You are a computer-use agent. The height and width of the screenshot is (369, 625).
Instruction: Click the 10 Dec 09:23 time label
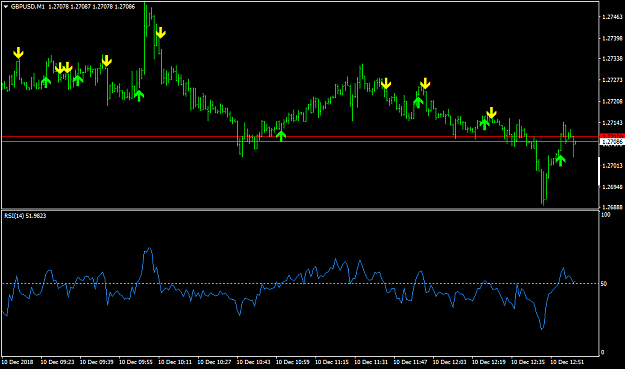[x=57, y=362]
